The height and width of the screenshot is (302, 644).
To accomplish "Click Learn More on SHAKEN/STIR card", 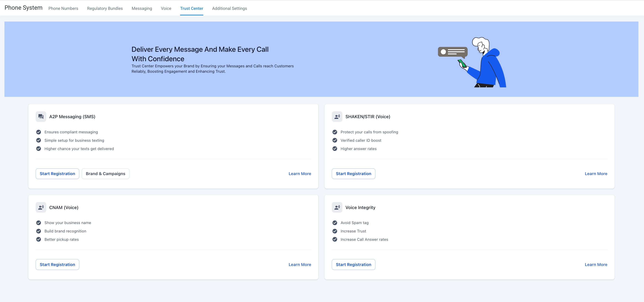I will tap(596, 173).
